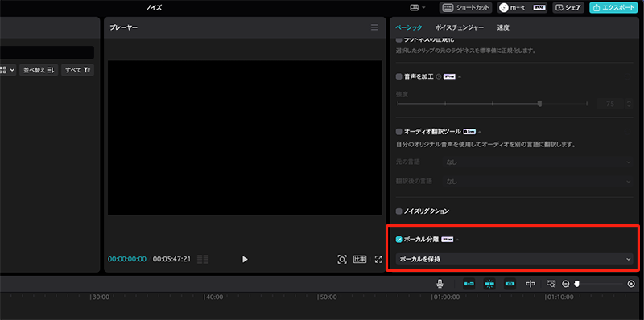Image resolution: width=644 pixels, height=320 pixels.
Task: Click the 30:00 mark on the timeline ruler
Action: click(100, 297)
